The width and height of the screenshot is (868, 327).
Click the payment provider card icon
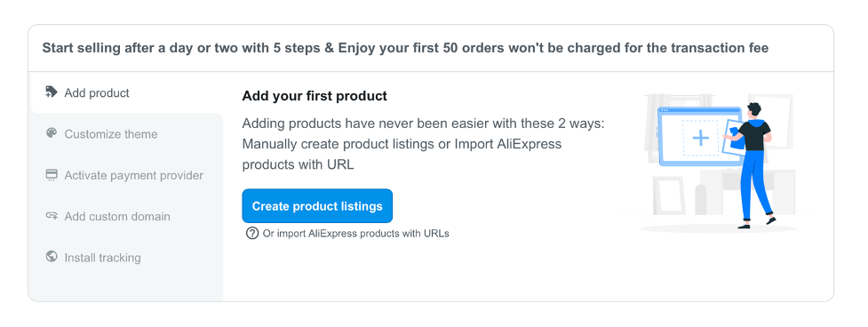(52, 175)
